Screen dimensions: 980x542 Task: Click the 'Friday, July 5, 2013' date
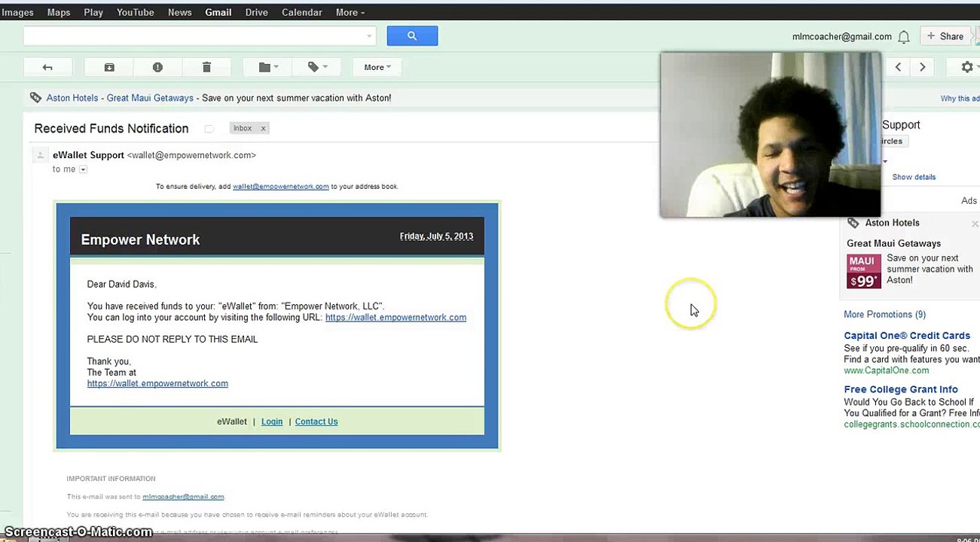[436, 236]
